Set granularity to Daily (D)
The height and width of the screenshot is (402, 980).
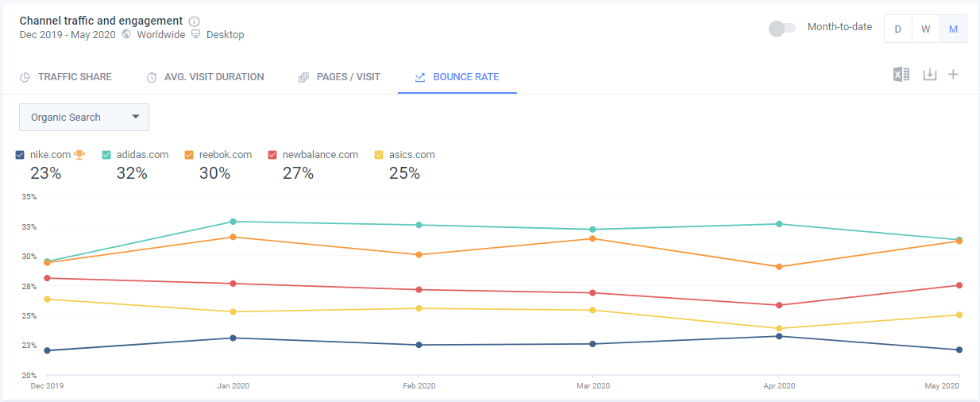898,29
